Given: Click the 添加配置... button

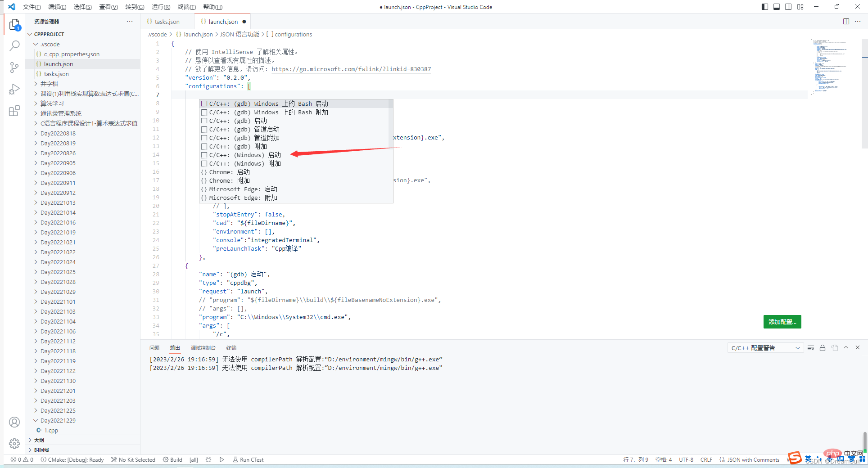Looking at the screenshot, I should (782, 322).
